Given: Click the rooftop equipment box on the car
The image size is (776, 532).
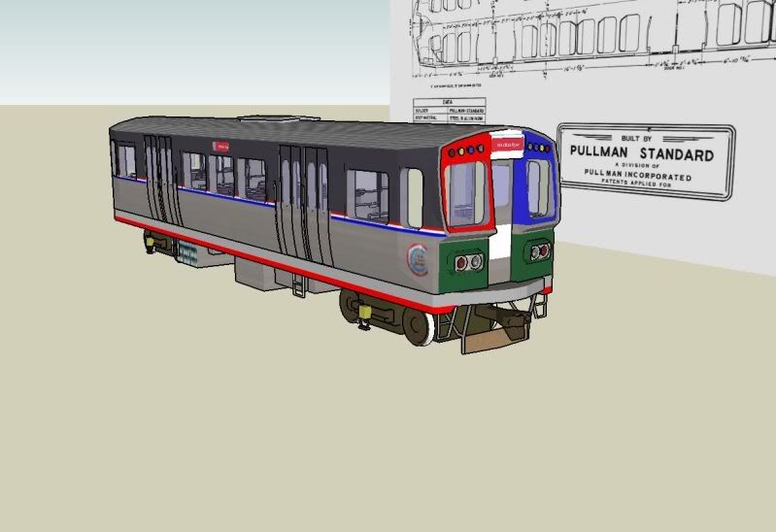Looking at the screenshot, I should (x=279, y=118).
